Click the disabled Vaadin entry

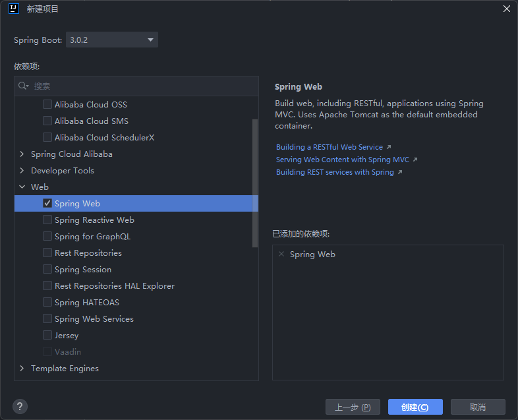[68, 352]
